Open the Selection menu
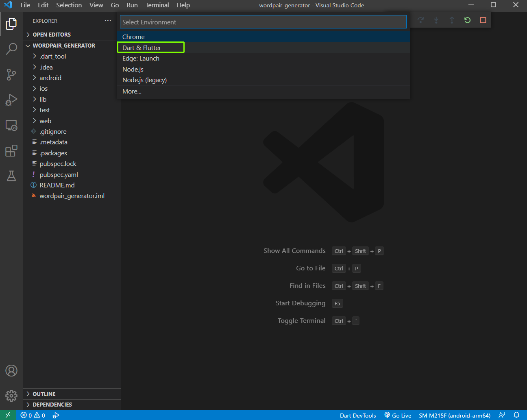 [69, 5]
